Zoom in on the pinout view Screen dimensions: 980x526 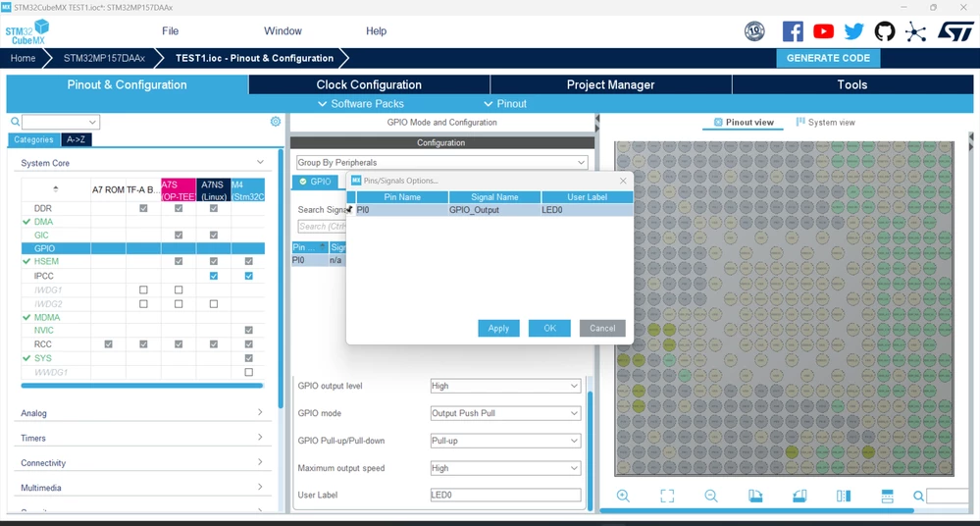[623, 496]
